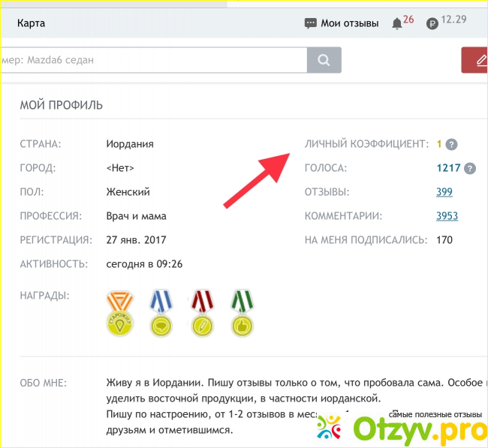Click the chat bubble icon beside Мои отзывы
Image resolution: width=488 pixels, height=448 pixels.
pyautogui.click(x=310, y=23)
